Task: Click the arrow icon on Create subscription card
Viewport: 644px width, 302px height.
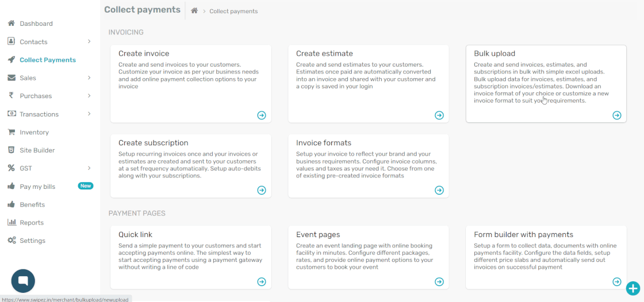Action: 262,190
